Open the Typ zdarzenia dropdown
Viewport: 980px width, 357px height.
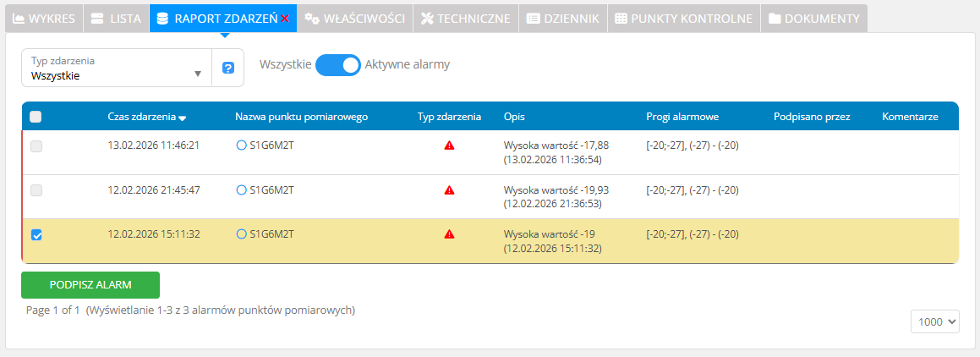[116, 69]
